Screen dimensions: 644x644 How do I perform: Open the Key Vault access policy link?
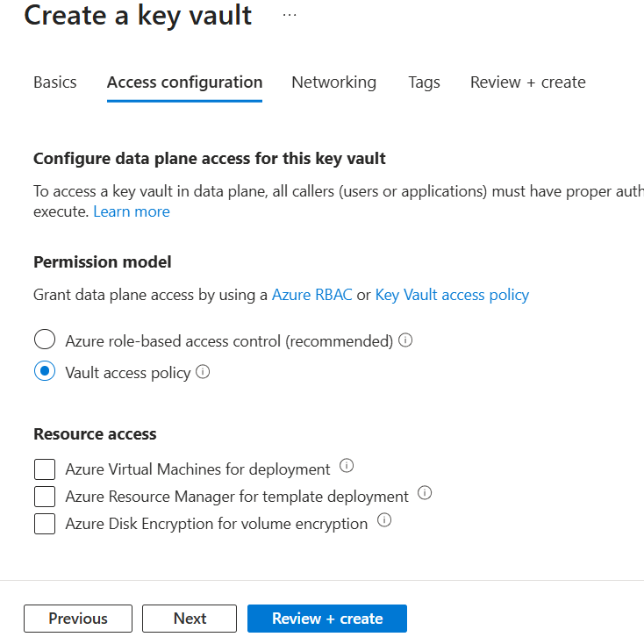coord(452,295)
